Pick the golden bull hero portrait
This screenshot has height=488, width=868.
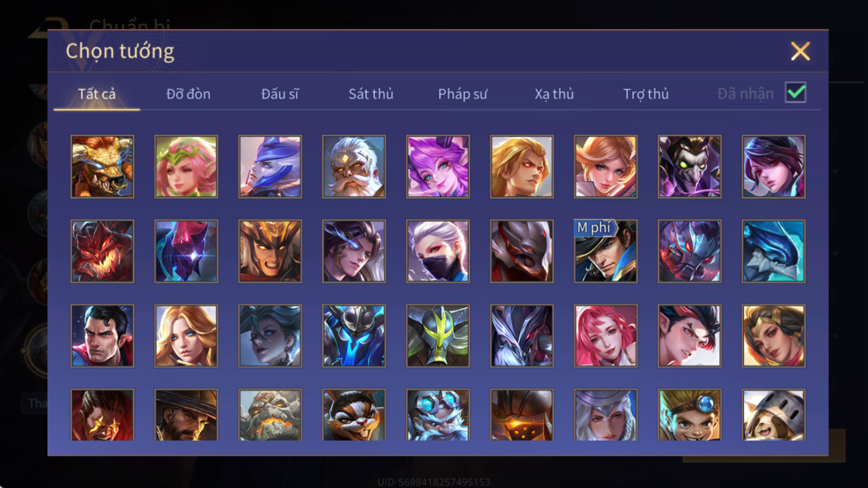point(102,166)
